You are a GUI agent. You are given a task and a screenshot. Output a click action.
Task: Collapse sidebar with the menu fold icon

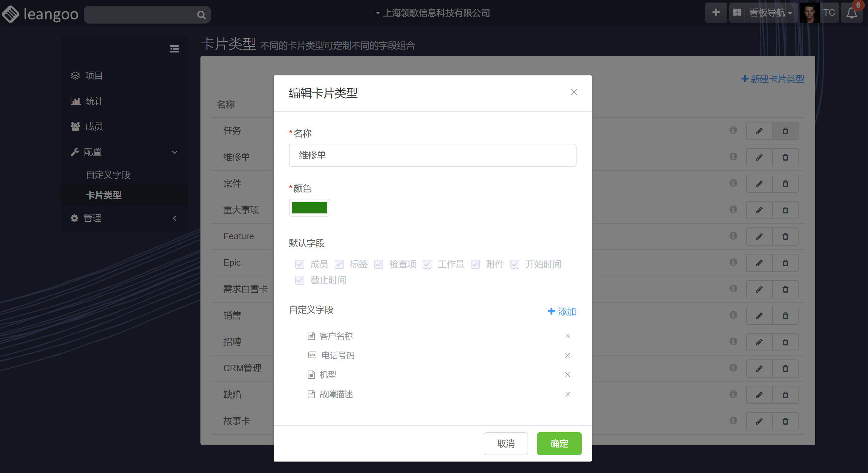174,49
